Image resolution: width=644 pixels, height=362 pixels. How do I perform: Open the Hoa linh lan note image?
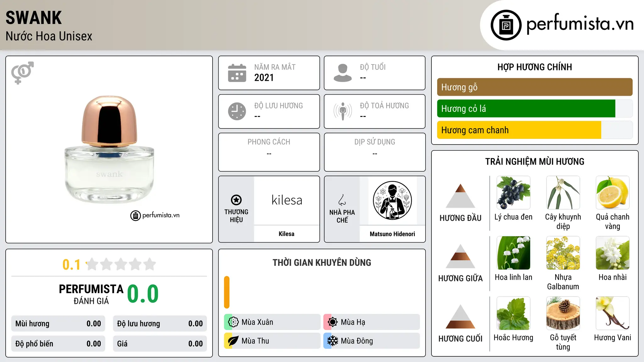514,253
